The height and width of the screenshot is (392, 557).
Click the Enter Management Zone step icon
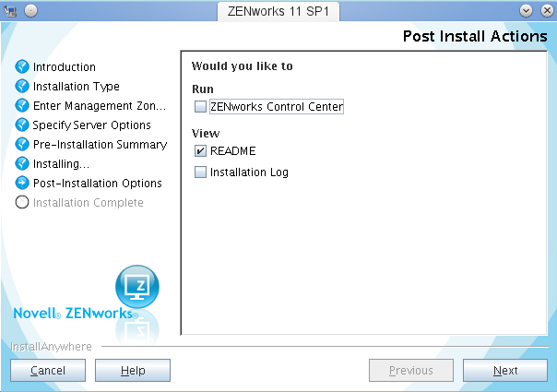(23, 106)
